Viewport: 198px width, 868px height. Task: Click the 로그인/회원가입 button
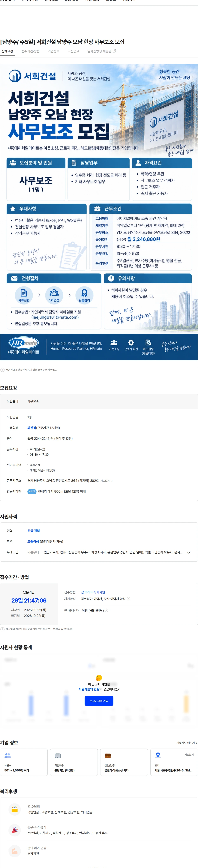pos(99,701)
